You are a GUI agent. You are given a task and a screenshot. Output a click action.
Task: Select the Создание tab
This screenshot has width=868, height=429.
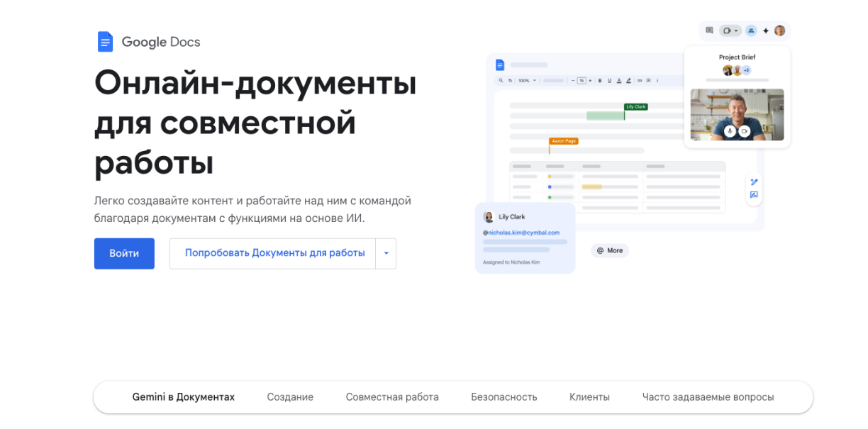[290, 397]
